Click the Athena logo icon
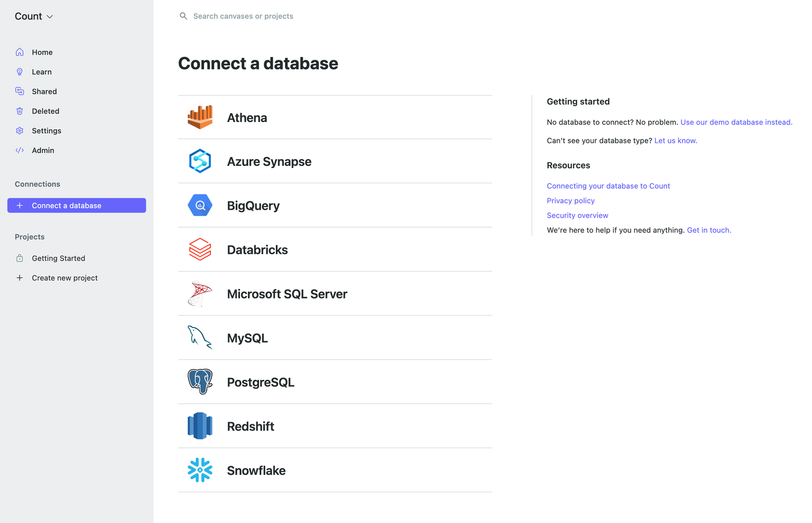 tap(200, 117)
